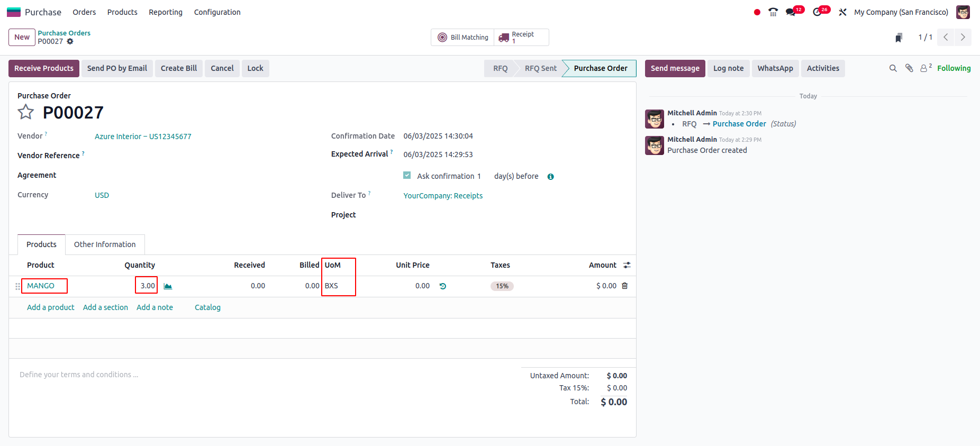Open the Configuration menu
This screenshot has height=446, width=980.
pos(217,12)
